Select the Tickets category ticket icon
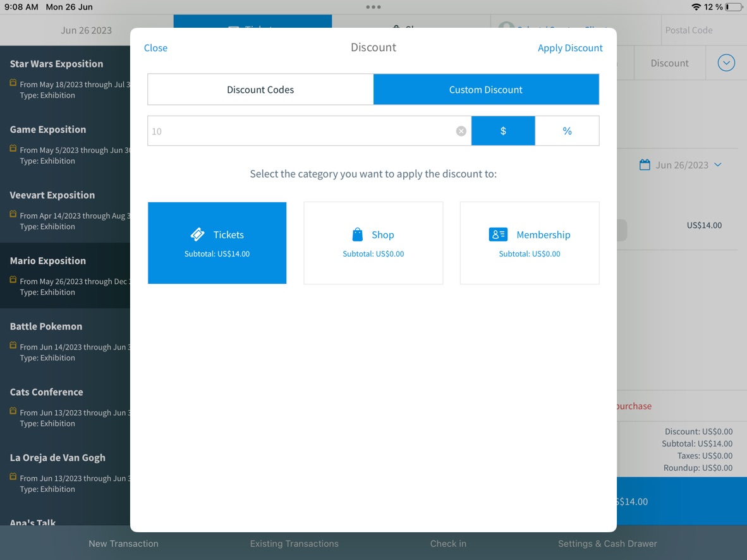This screenshot has height=560, width=747. [x=198, y=234]
